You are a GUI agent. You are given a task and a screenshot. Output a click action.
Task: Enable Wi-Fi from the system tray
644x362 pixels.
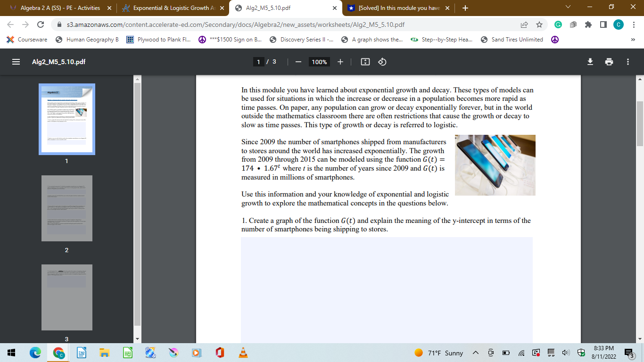(521, 352)
